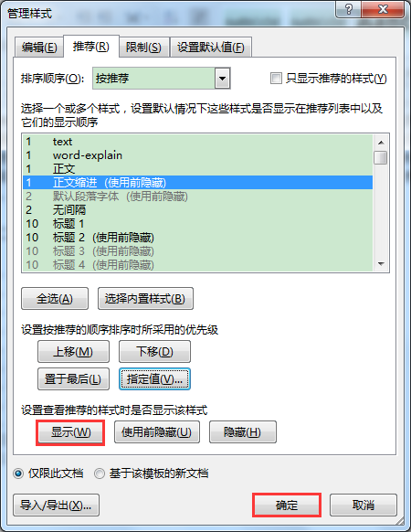Switch to the 编辑(E) tab
The width and height of the screenshot is (411, 532).
point(39,48)
